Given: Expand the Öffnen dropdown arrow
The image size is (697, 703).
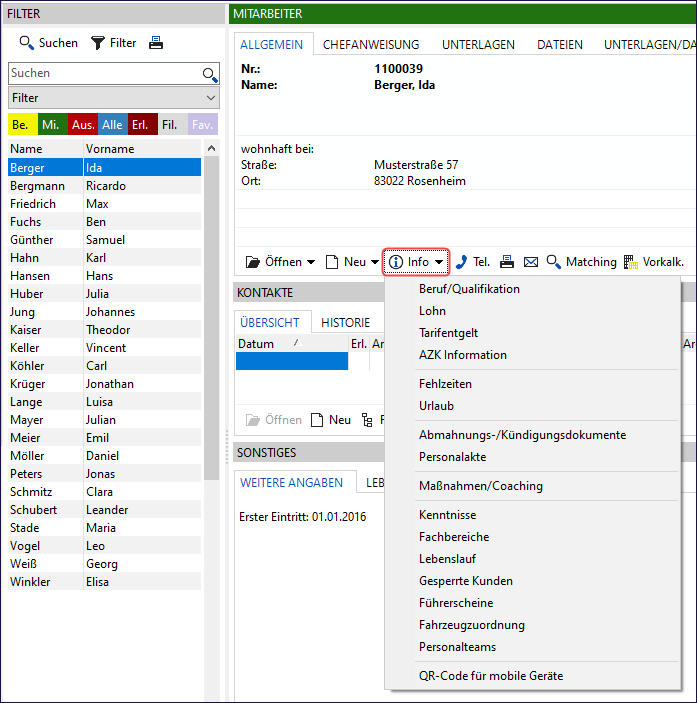Looking at the screenshot, I should click(x=311, y=262).
